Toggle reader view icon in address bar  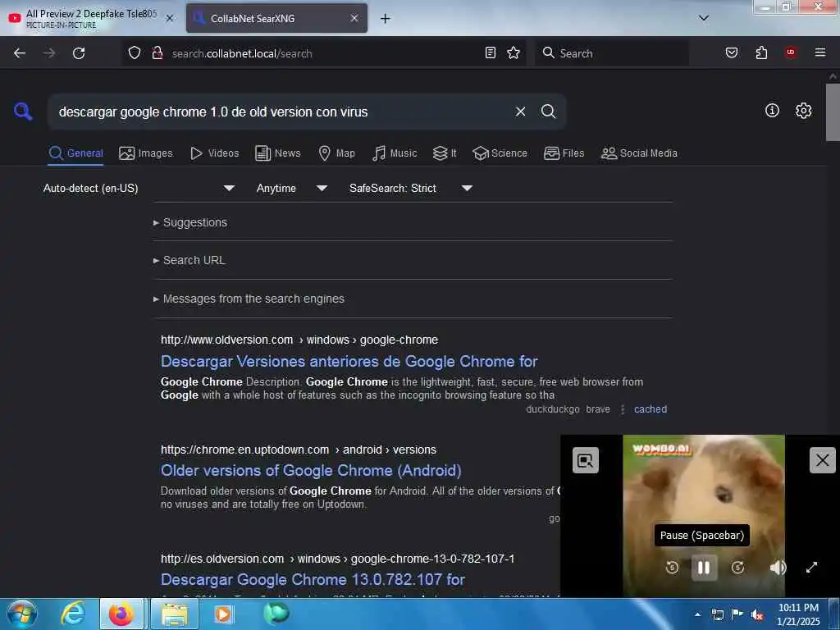point(491,52)
